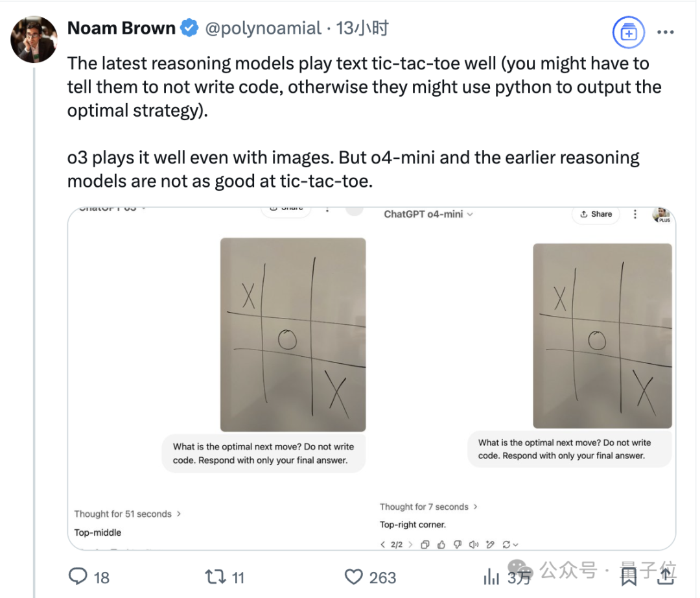Expand the ChatGPT o4-mini model selector
This screenshot has width=700, height=598.
click(428, 215)
